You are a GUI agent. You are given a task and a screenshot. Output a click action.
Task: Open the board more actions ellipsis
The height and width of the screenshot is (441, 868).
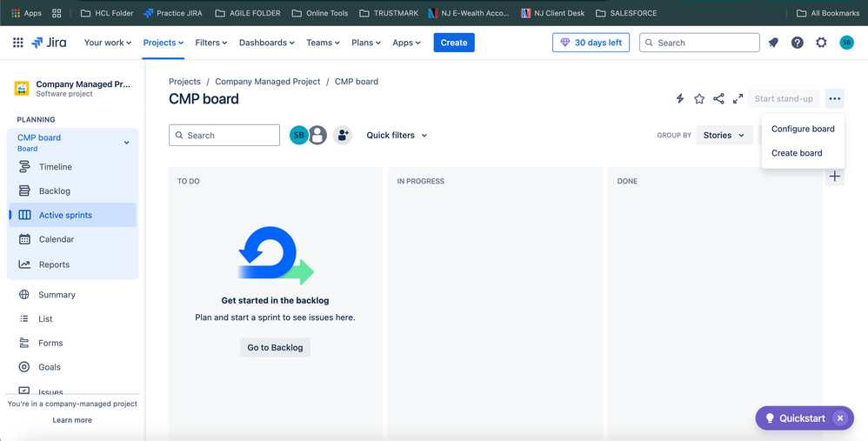point(835,98)
